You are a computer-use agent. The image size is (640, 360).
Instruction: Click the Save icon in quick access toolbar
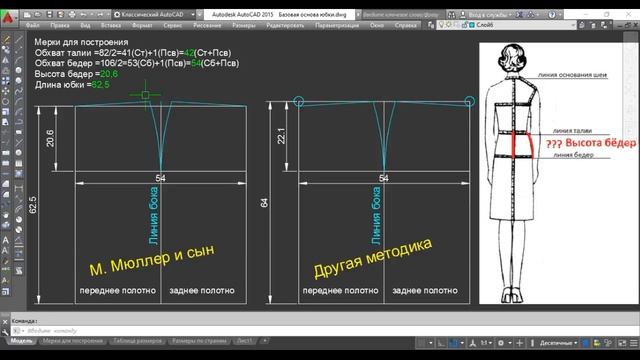pos(49,15)
